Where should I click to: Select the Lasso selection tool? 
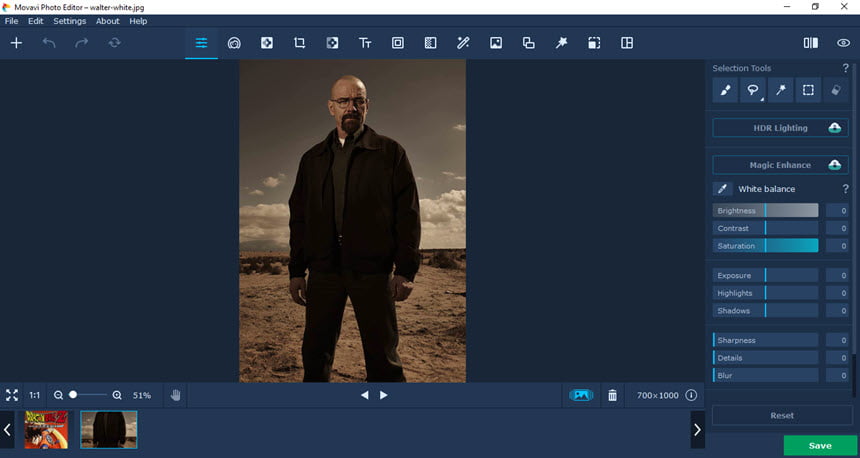(x=753, y=90)
